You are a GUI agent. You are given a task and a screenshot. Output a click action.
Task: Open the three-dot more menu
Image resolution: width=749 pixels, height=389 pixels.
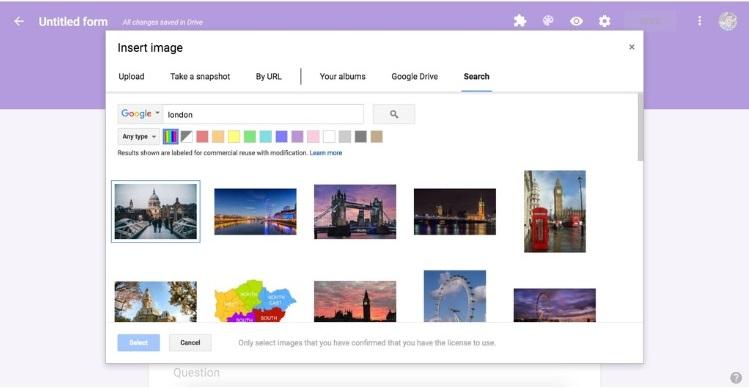coord(699,21)
